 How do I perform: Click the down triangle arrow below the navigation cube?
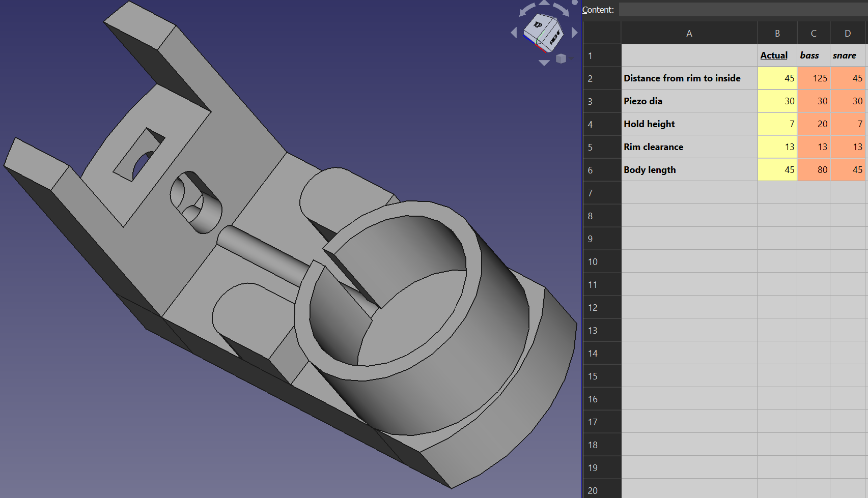[544, 63]
